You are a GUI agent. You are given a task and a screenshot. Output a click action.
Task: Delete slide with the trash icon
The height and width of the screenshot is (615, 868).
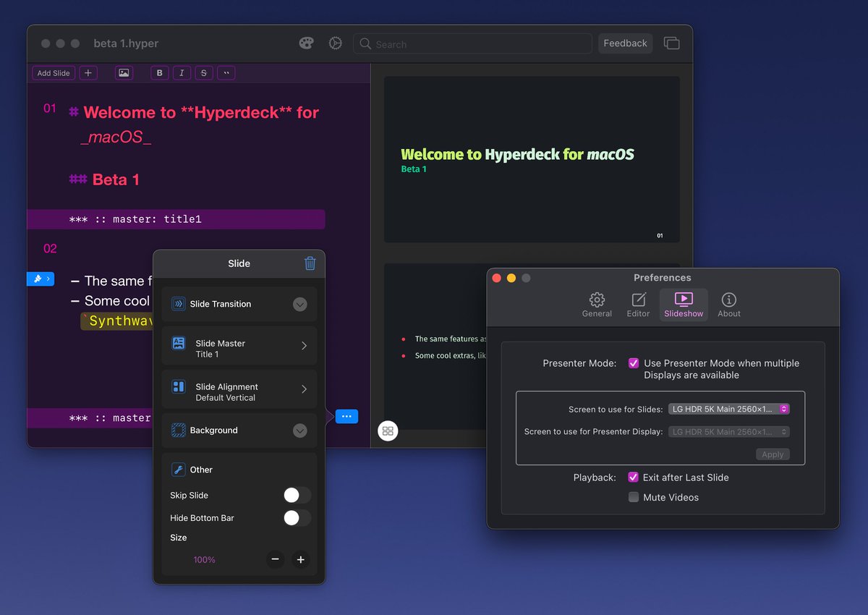(310, 263)
